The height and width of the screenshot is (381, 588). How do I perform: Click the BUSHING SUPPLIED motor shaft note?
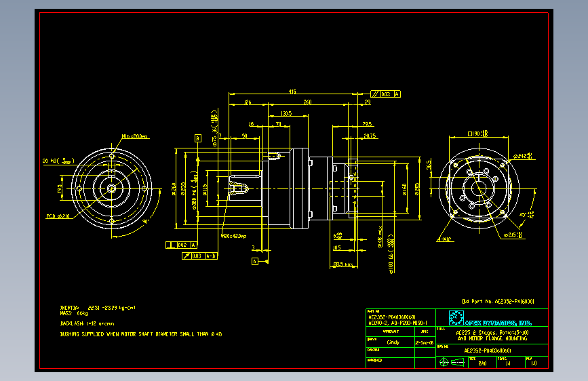pyautogui.click(x=141, y=334)
